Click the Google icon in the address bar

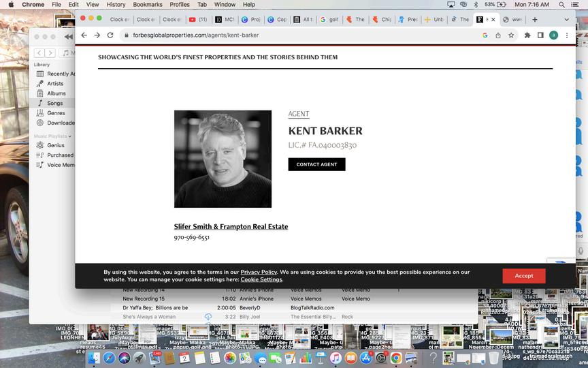(485, 35)
